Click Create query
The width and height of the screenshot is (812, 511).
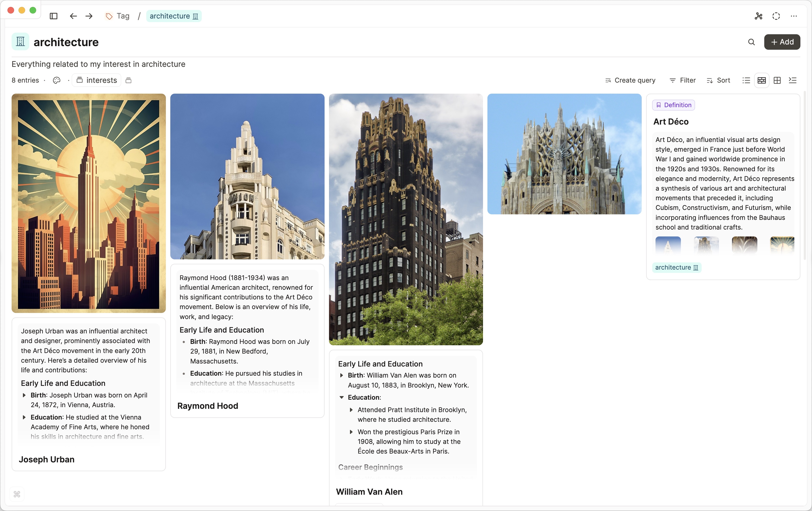[x=630, y=80]
